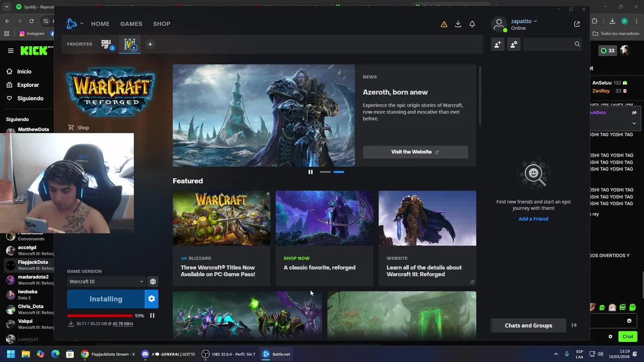The height and width of the screenshot is (362, 644).
Task: Click the add friend icon
Action: coord(498,44)
